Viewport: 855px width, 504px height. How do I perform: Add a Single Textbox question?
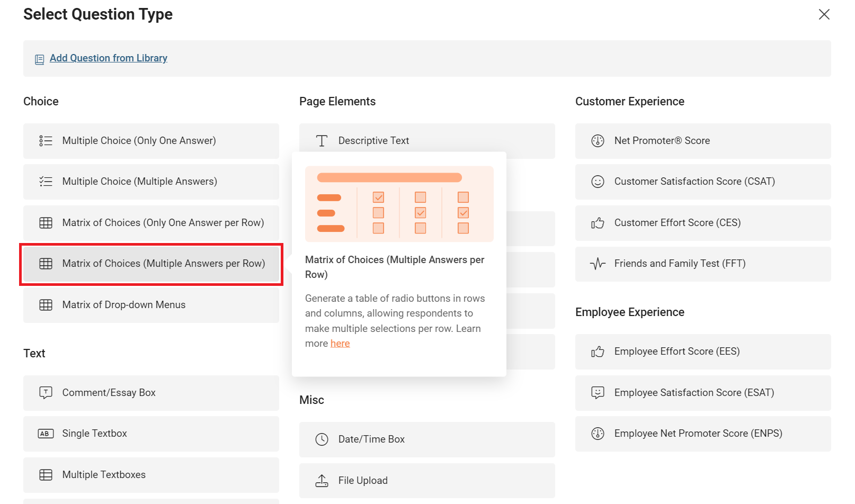coord(151,434)
